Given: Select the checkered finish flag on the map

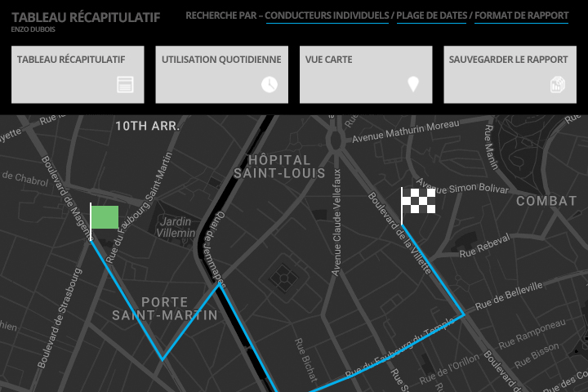Looking at the screenshot, I should [417, 201].
